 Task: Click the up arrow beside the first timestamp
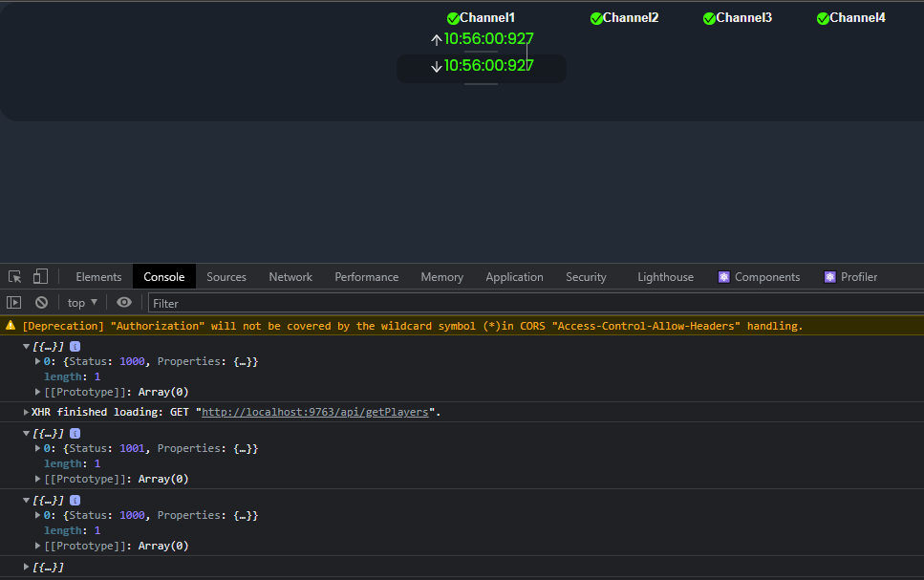(437, 40)
